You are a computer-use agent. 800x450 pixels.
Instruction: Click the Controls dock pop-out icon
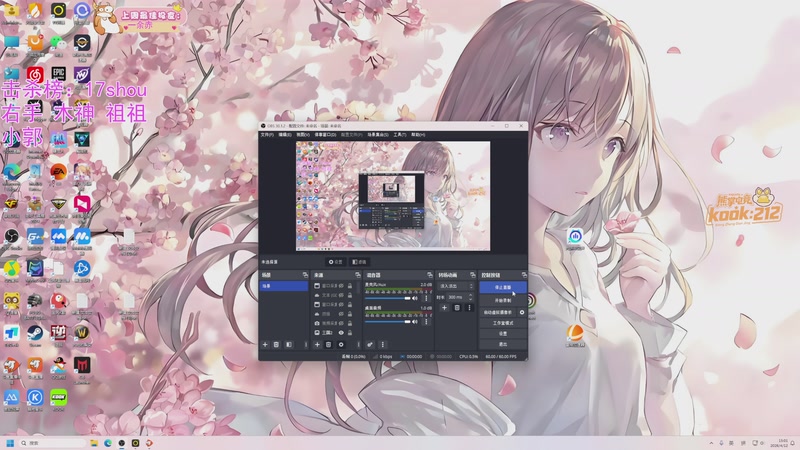pyautogui.click(x=524, y=275)
